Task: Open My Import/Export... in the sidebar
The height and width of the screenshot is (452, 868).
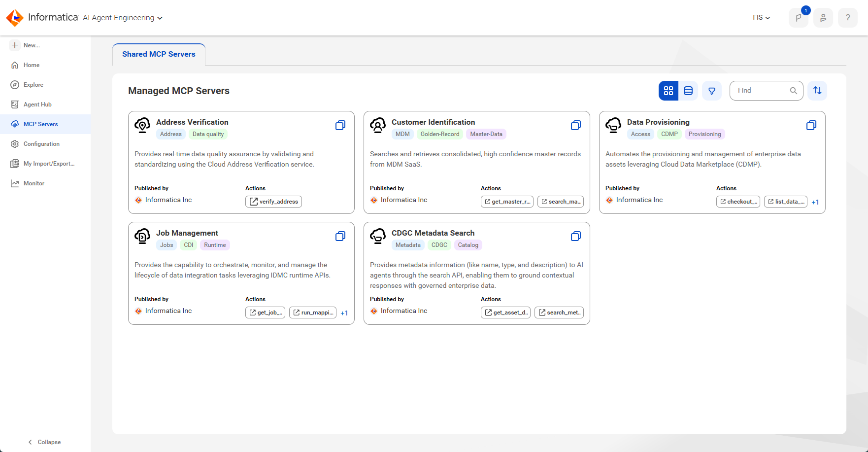Action: click(45, 164)
